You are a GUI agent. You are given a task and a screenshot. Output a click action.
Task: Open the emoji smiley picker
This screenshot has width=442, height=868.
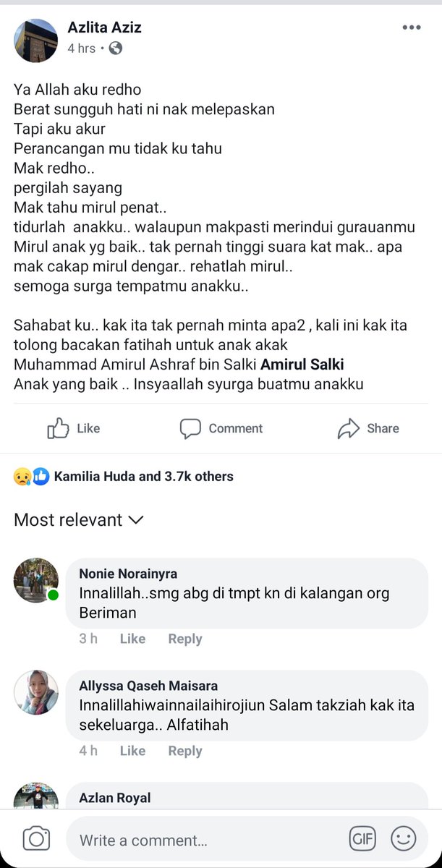[x=403, y=839]
